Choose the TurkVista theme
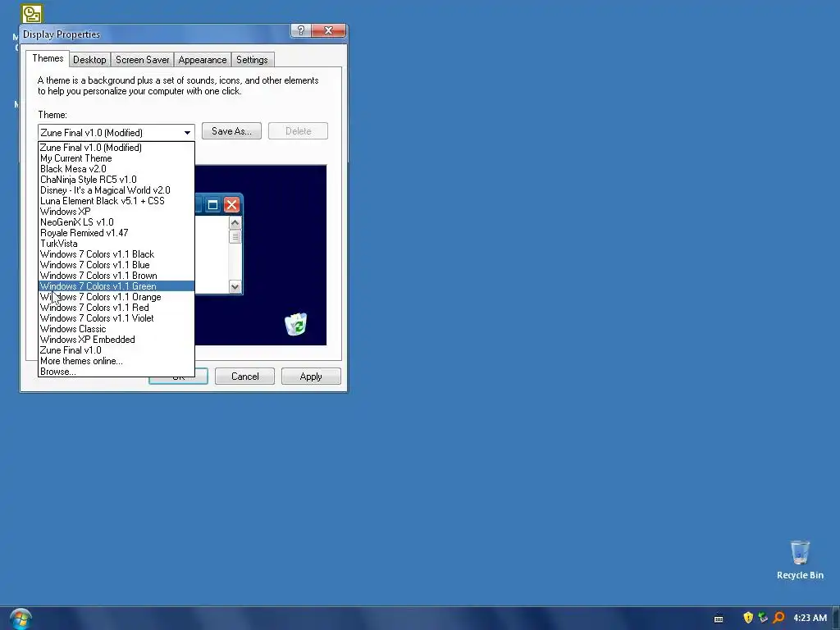The image size is (840, 630). coord(116,243)
